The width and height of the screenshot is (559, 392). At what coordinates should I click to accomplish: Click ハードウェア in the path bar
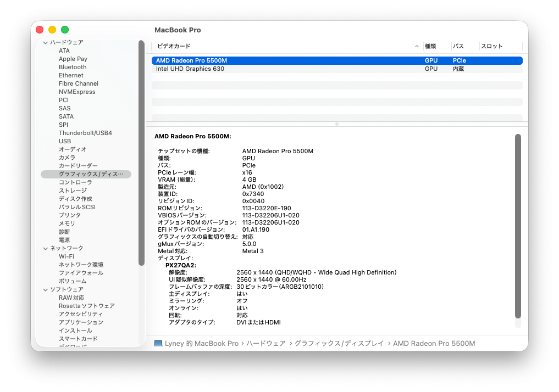265,344
